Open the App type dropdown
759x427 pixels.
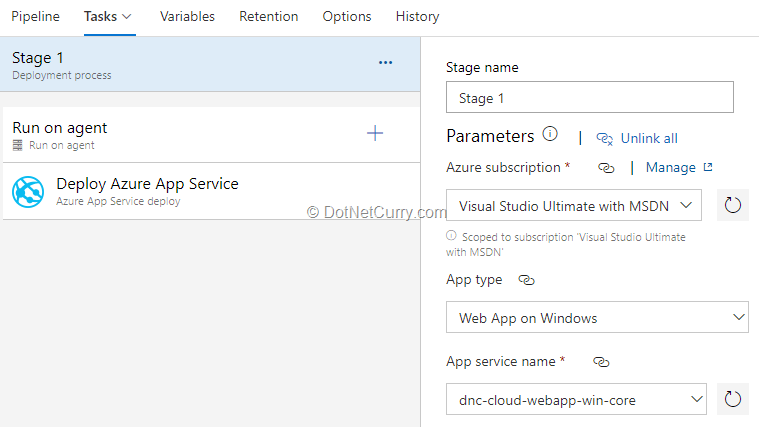click(597, 317)
